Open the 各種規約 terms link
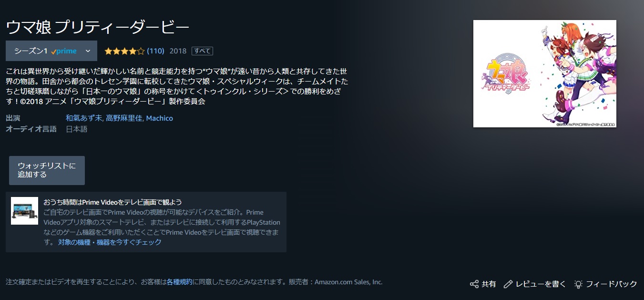This screenshot has width=644, height=300. (x=180, y=282)
